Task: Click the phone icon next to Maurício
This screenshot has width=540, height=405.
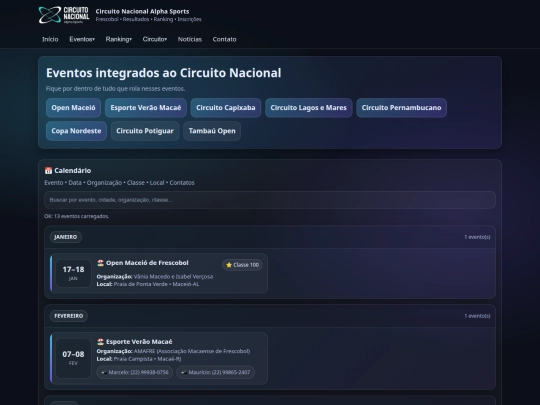Action: click(184, 372)
